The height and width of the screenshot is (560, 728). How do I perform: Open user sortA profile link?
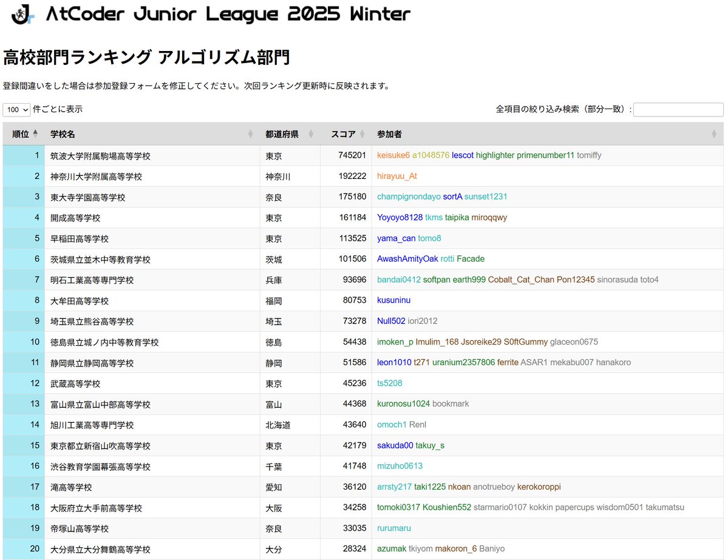click(453, 197)
